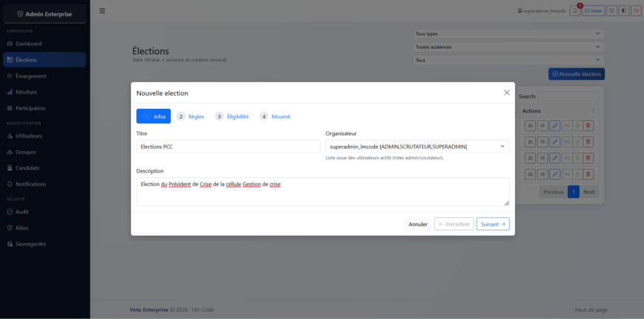Image resolution: width=644 pixels, height=319 pixels.
Task: Click the pencil edit icon in first row
Action: click(554, 126)
